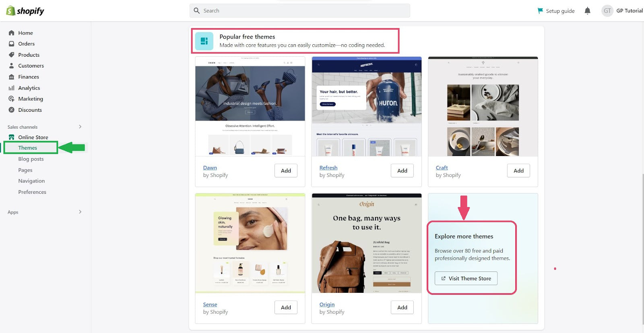Click the Refresh theme preview thumbnail

point(366,107)
